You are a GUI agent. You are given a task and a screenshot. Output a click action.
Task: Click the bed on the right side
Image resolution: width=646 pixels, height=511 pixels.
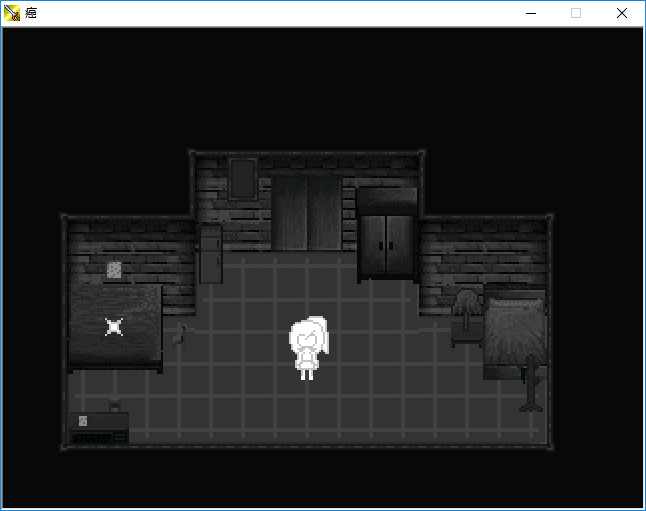(515, 332)
